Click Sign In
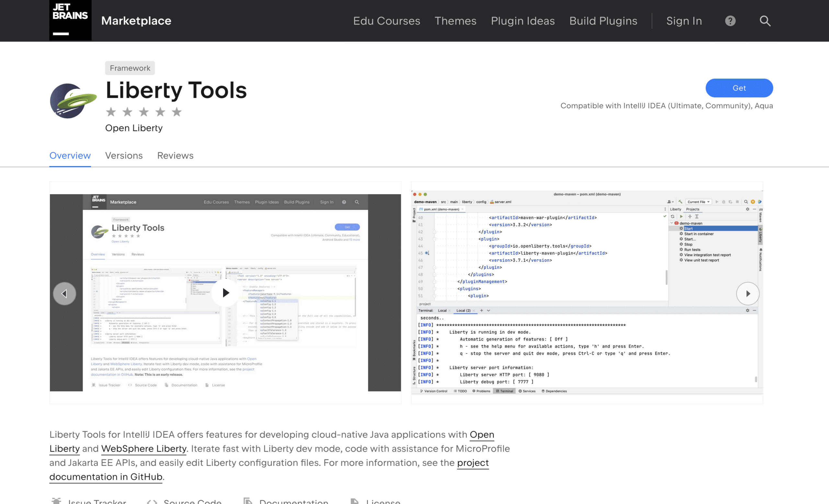The width and height of the screenshot is (829, 504). [684, 21]
